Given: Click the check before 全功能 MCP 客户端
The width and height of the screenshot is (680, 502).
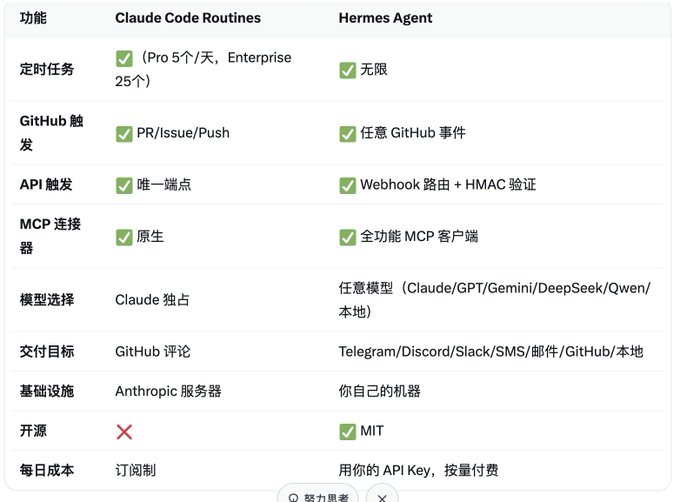Looking at the screenshot, I should click(347, 237).
